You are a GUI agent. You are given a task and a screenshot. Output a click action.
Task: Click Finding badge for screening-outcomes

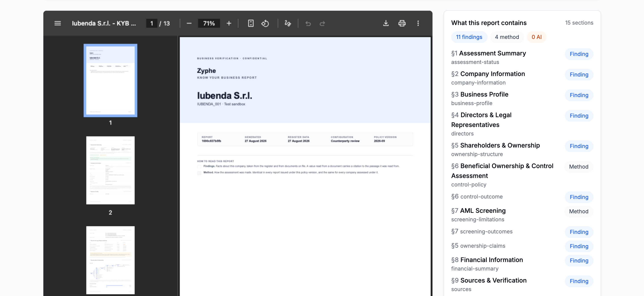tap(579, 232)
